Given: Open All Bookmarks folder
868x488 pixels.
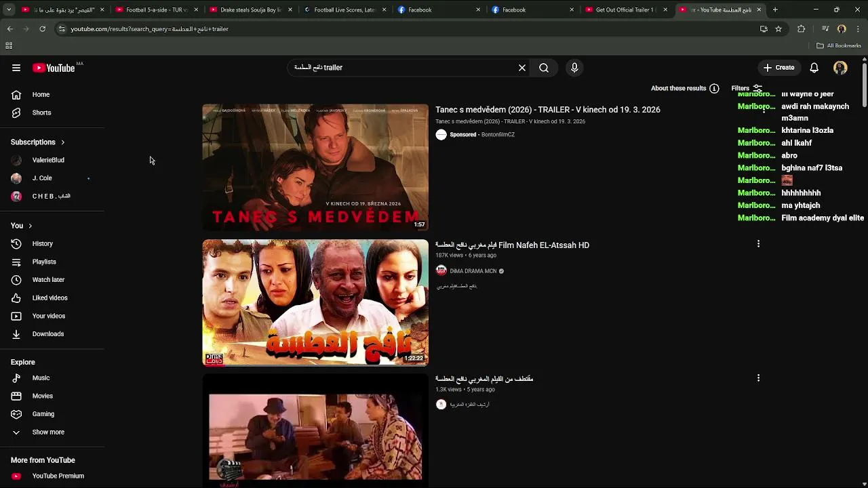Looking at the screenshot, I should pos(839,45).
